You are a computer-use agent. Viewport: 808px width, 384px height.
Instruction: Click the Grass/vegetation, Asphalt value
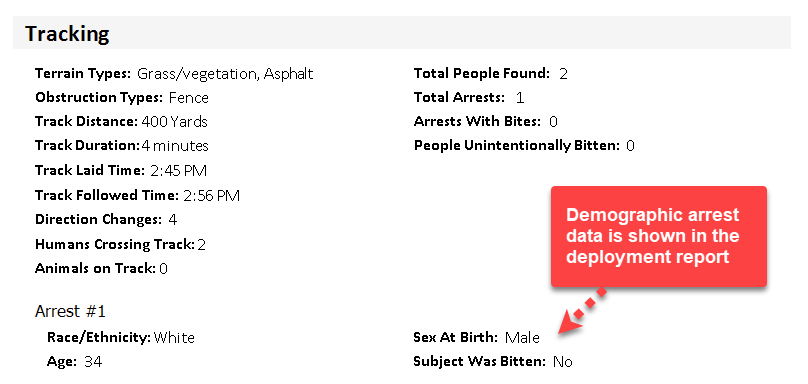tap(225, 74)
